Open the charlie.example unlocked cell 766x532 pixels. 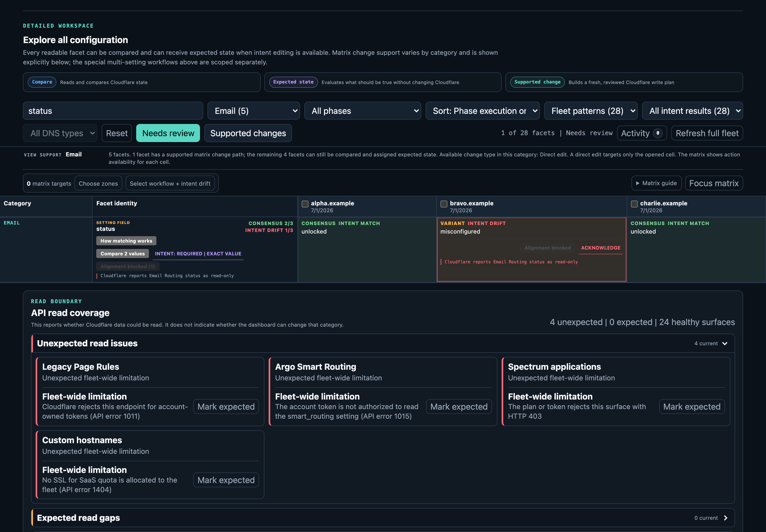(696, 250)
